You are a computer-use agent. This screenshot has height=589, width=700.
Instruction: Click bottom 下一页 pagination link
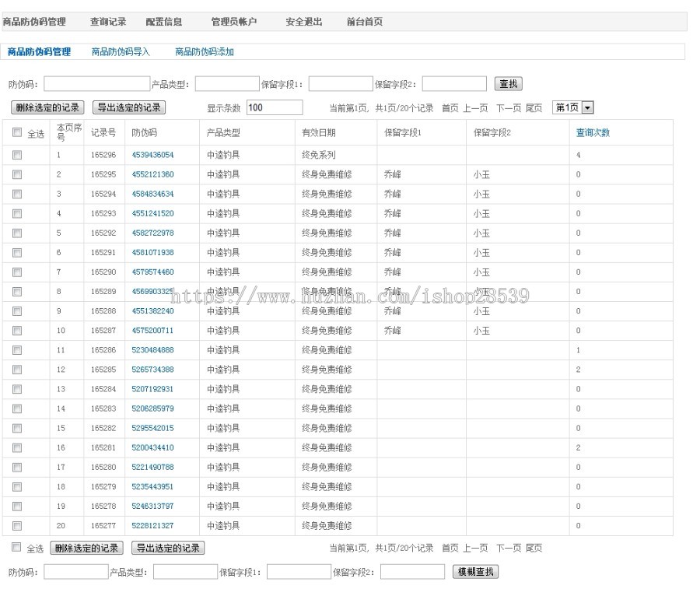pyautogui.click(x=509, y=549)
